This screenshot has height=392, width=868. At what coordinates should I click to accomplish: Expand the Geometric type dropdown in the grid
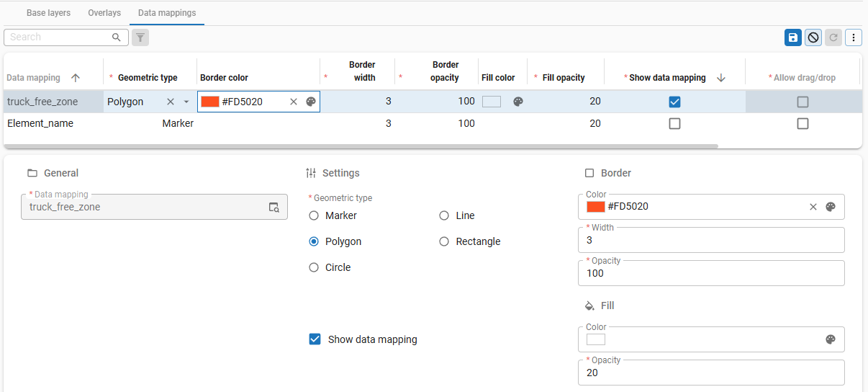click(186, 102)
